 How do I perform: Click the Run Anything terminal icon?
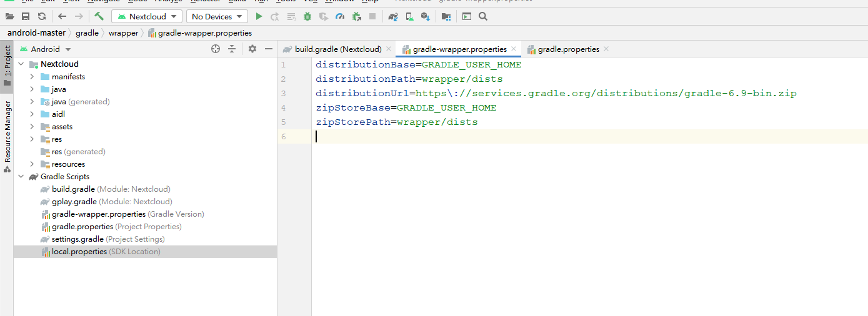pyautogui.click(x=467, y=17)
